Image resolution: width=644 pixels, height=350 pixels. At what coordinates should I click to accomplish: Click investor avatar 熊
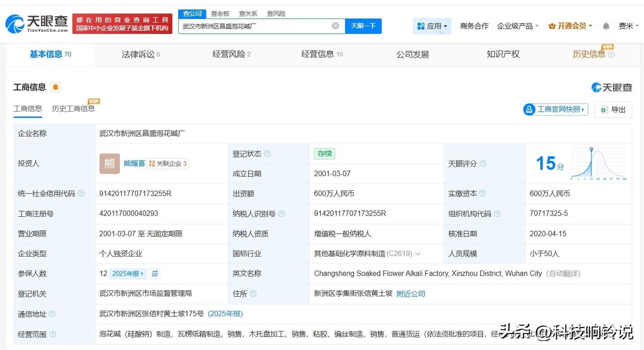coord(110,163)
